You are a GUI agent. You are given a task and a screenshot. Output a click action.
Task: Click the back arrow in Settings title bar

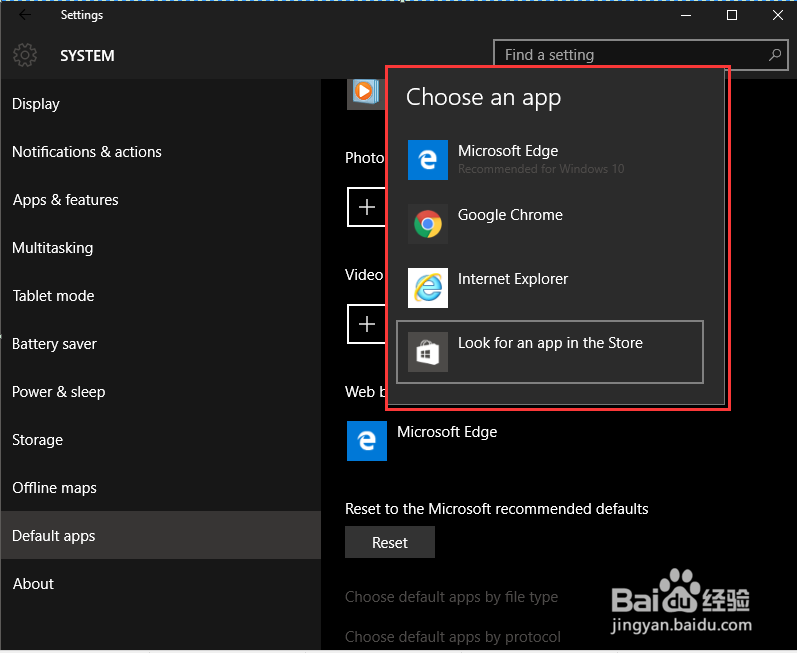pyautogui.click(x=25, y=15)
